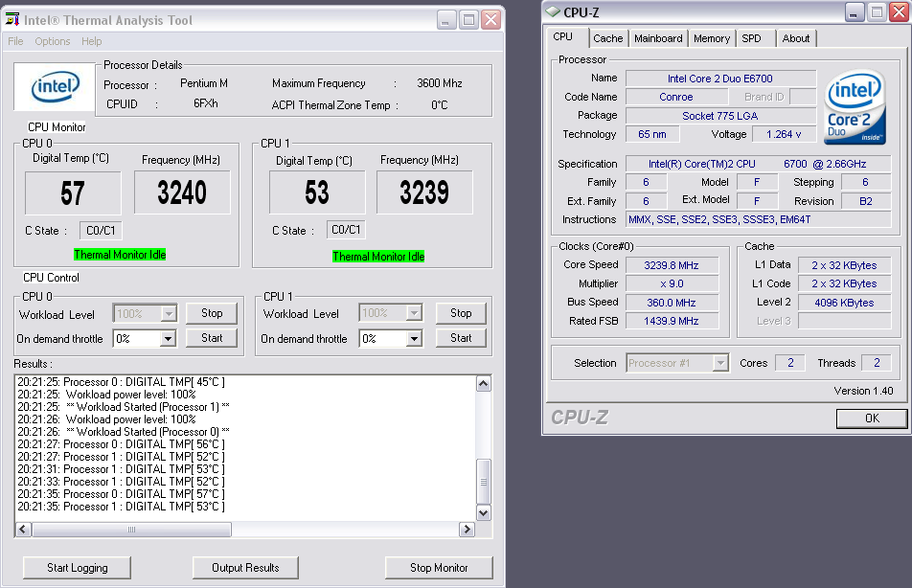Expand the CPU 1 Workload Level dropdown
912x588 pixels.
414,313
